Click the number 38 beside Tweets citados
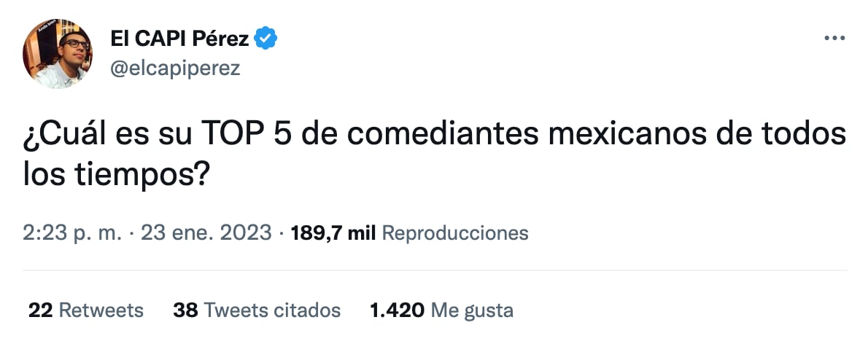The height and width of the screenshot is (344, 868). click(185, 310)
